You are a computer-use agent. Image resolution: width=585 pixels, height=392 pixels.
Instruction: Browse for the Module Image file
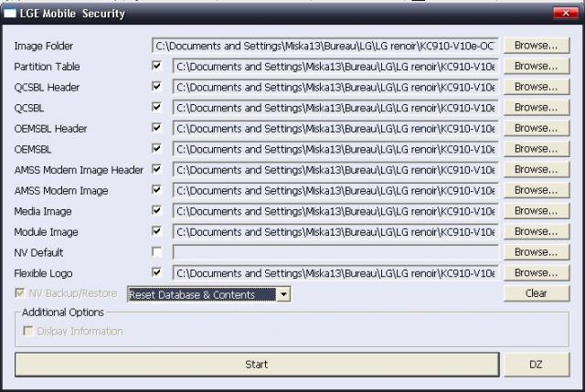coord(537,231)
